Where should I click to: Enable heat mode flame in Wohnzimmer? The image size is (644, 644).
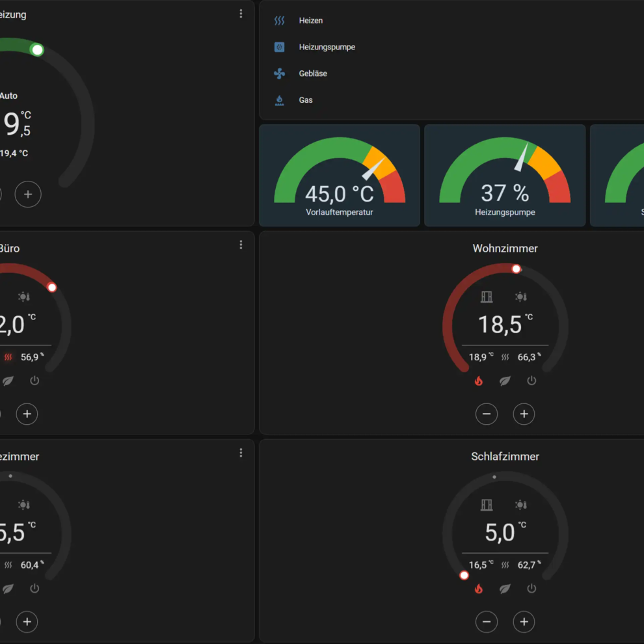tap(479, 381)
